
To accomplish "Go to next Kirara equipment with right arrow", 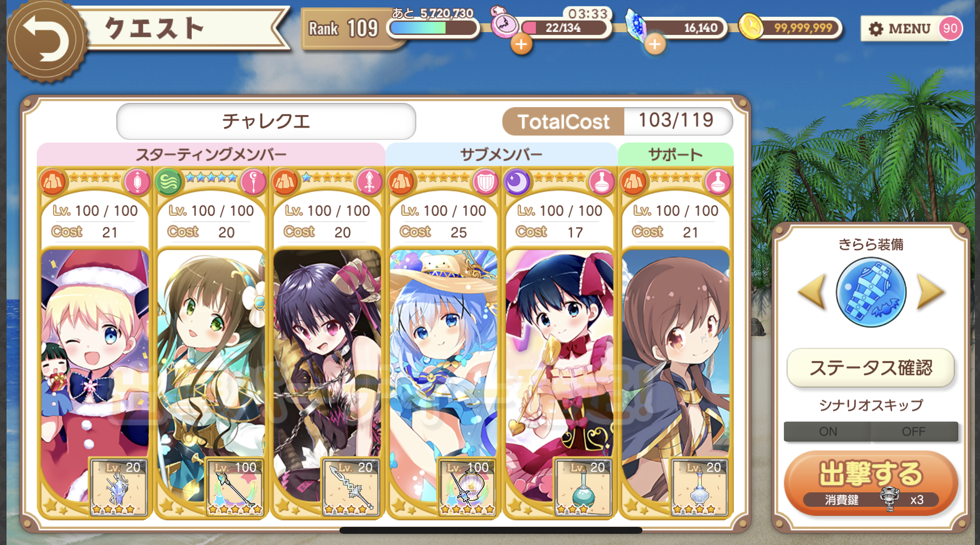I will [930, 292].
